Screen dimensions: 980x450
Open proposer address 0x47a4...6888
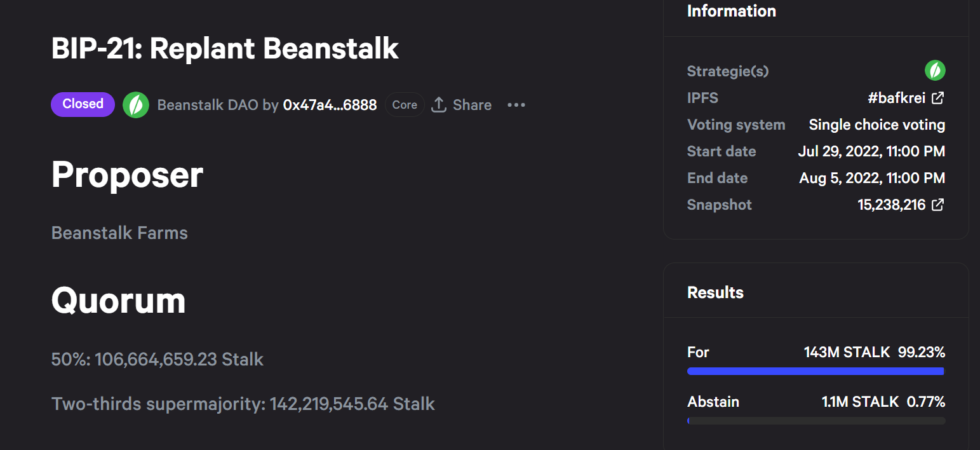click(x=330, y=105)
